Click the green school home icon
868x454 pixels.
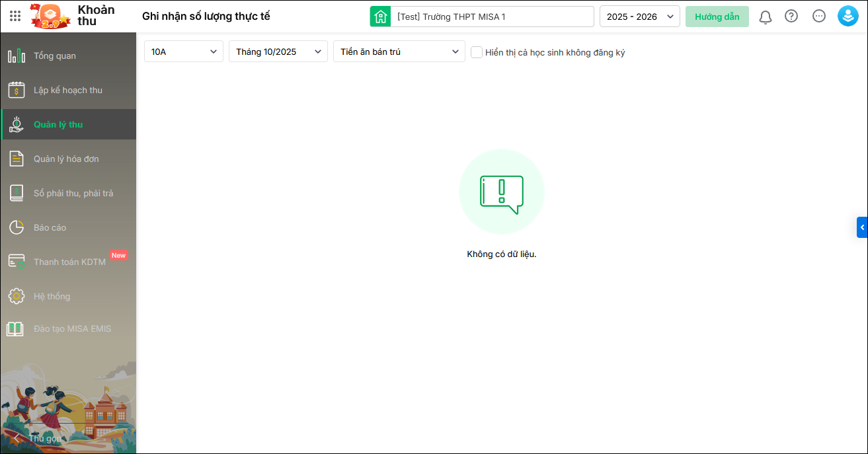380,17
